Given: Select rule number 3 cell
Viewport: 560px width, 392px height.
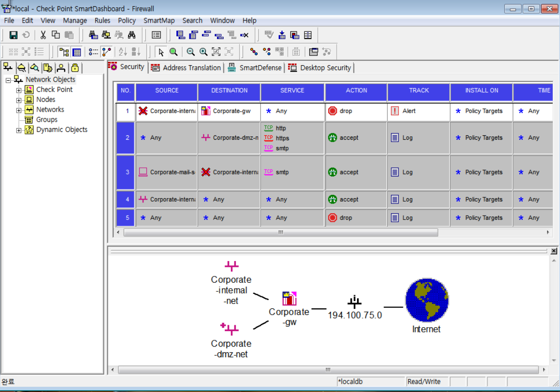Looking at the screenshot, I should click(126, 172).
